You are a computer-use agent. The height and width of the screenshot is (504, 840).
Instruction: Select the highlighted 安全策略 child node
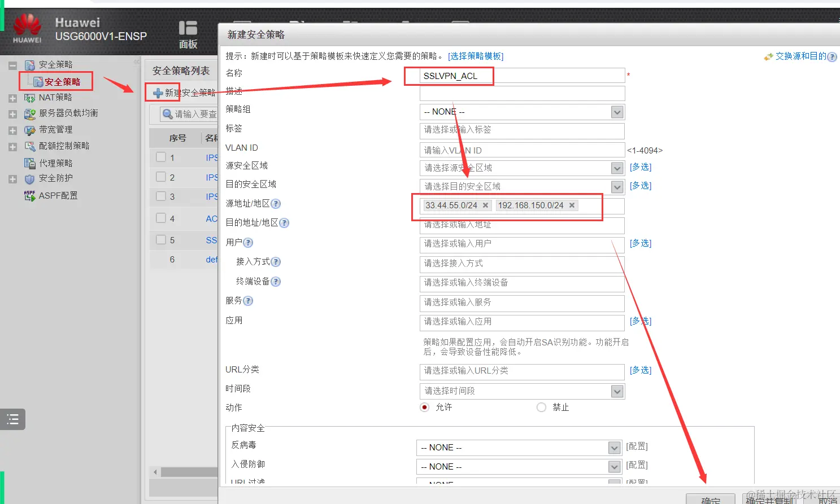(x=62, y=82)
